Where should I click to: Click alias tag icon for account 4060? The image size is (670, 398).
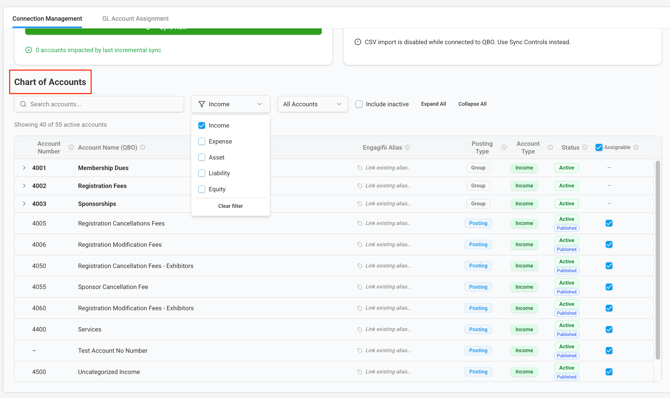[360, 308]
